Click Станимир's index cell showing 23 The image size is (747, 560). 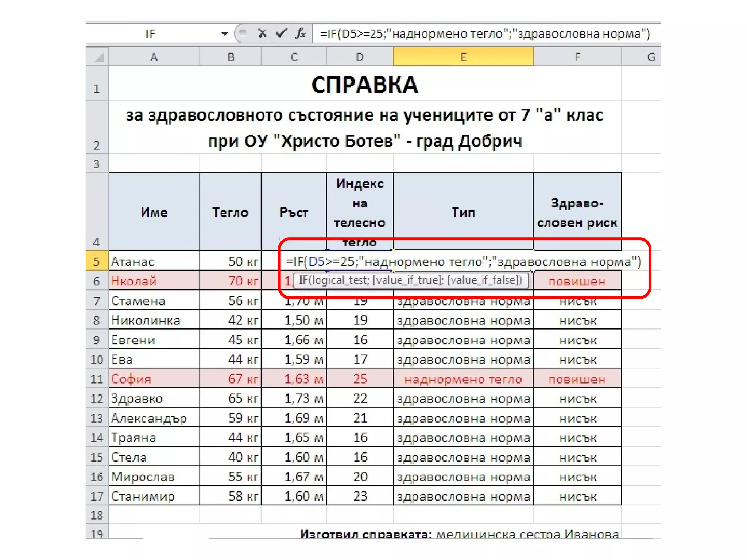tap(360, 496)
